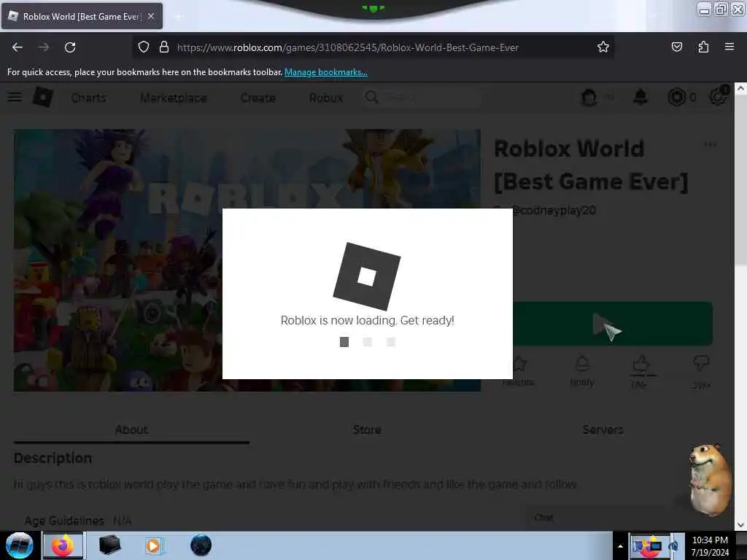The width and height of the screenshot is (747, 560).
Task: Open the black box taskbar app
Action: point(109,545)
